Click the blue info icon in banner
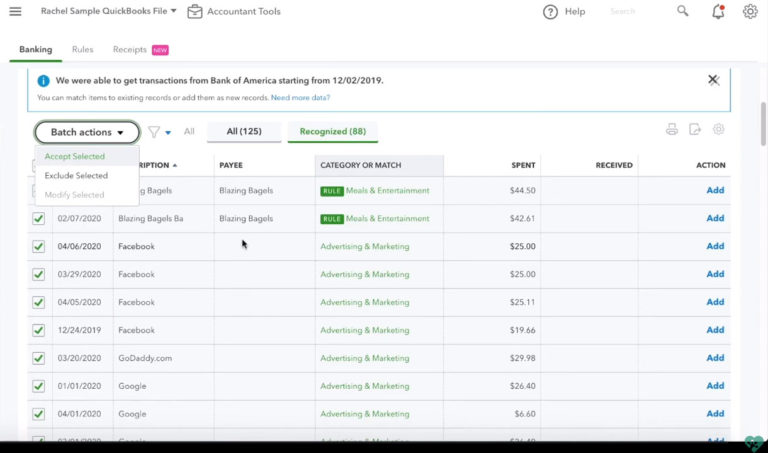The image size is (768, 453). coord(43,81)
